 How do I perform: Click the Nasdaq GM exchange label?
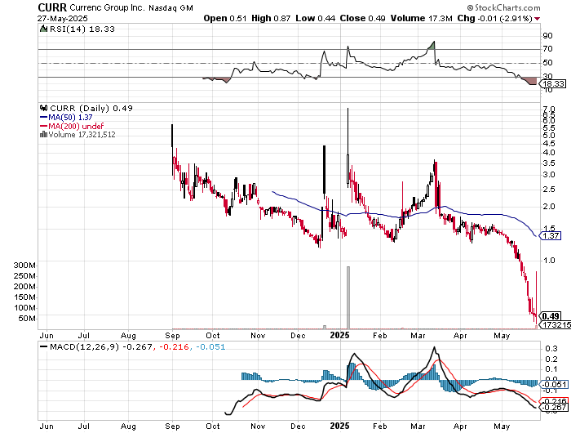pos(171,8)
